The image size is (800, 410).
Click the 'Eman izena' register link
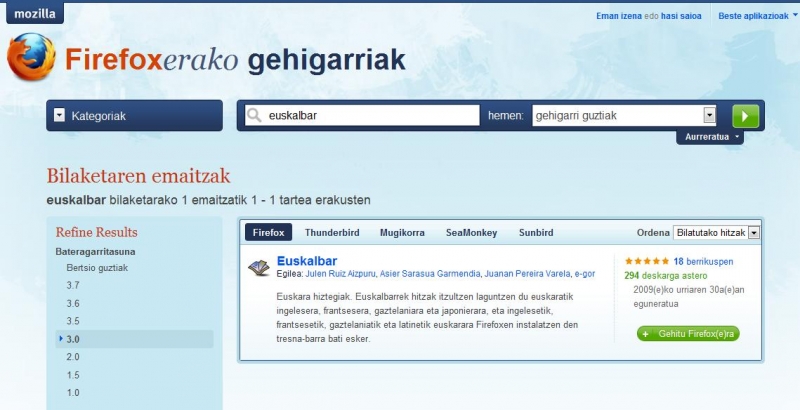point(619,16)
